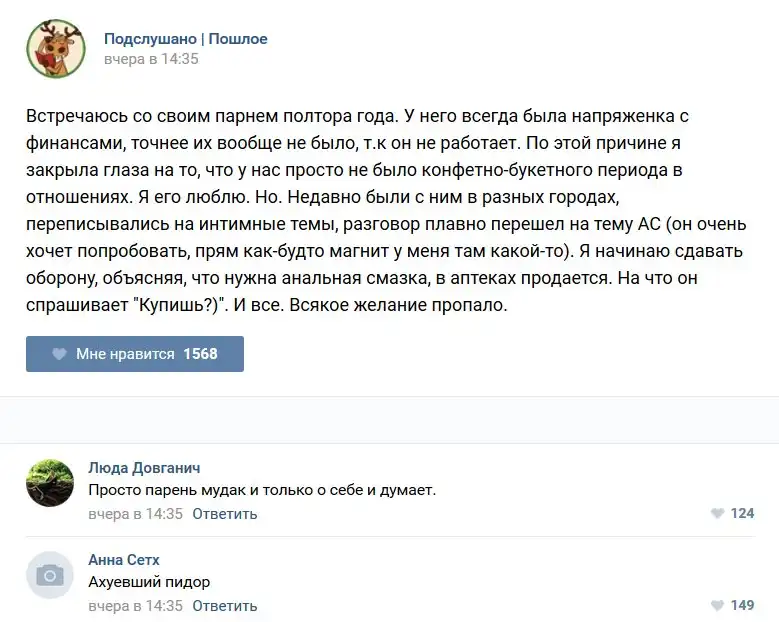
Task: Open the "Подслушано | Пошлое" community page
Action: [x=185, y=39]
